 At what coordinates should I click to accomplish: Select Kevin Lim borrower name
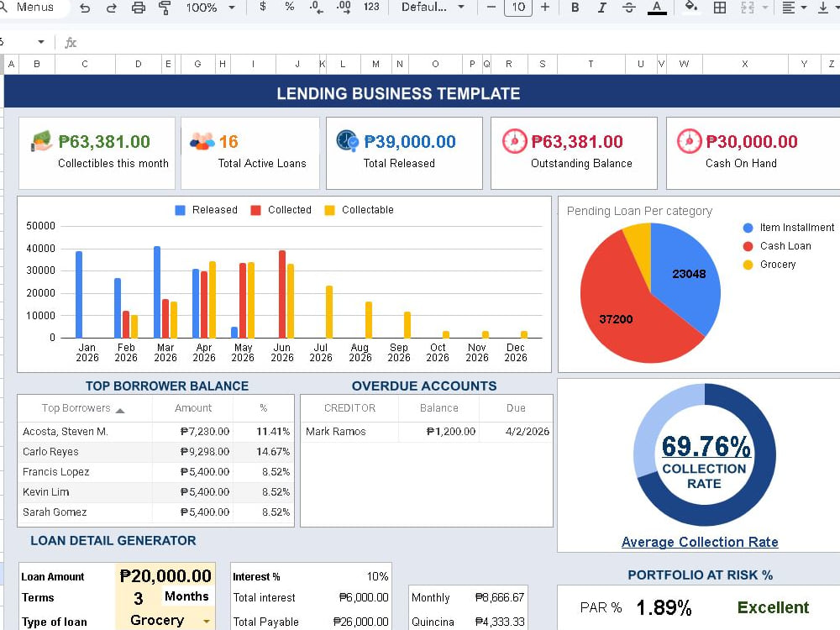click(x=45, y=491)
